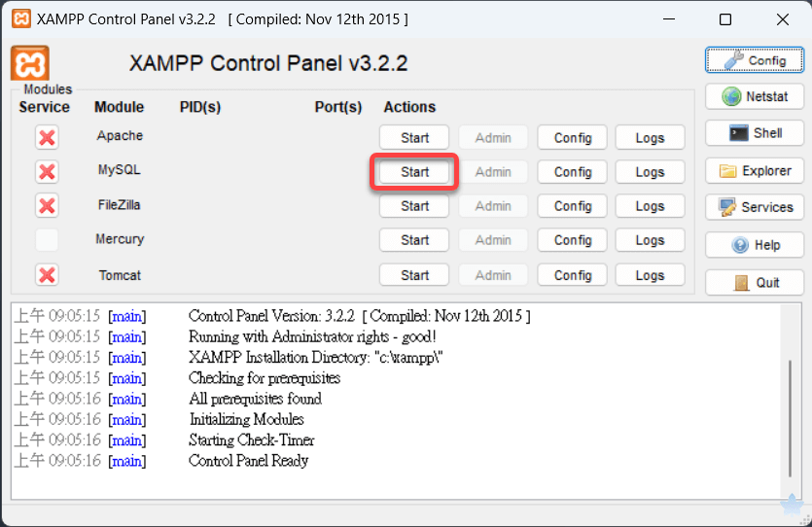Click the large XAMPP logo

point(30,63)
